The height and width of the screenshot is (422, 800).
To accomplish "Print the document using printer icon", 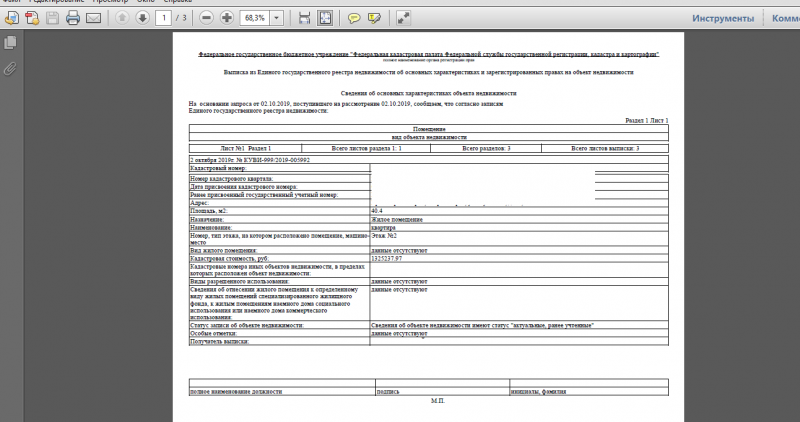I will (x=73, y=18).
